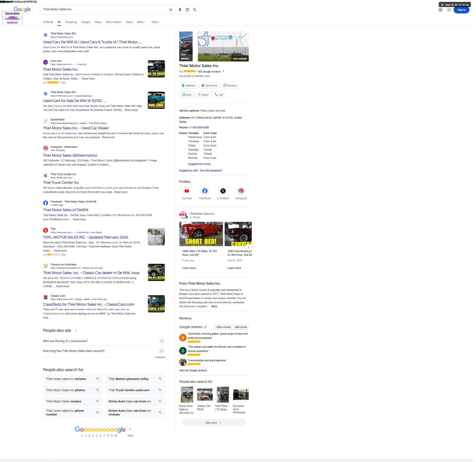Open info icon next to Google reviews

coord(205,327)
